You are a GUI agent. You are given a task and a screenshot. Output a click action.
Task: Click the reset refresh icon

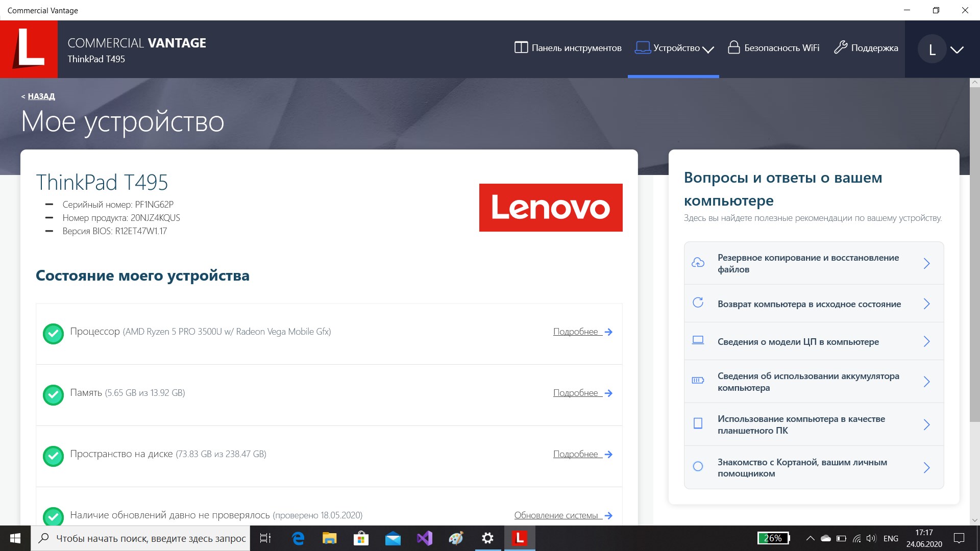tap(698, 303)
